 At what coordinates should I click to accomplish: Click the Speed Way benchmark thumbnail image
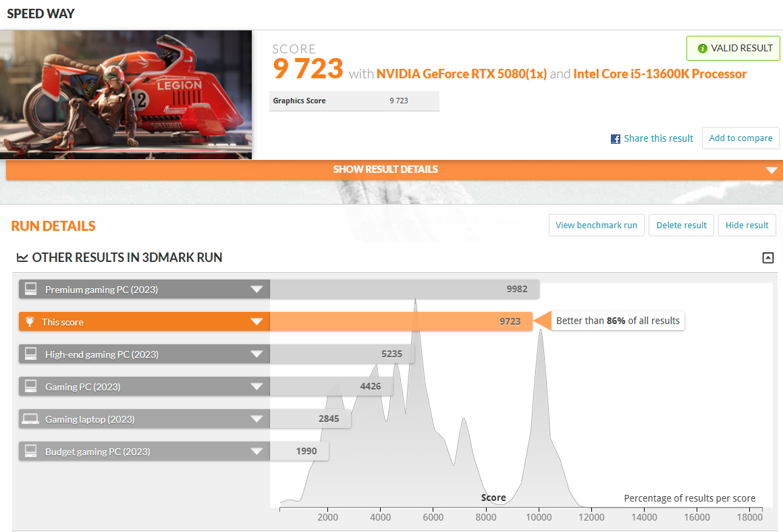click(126, 95)
